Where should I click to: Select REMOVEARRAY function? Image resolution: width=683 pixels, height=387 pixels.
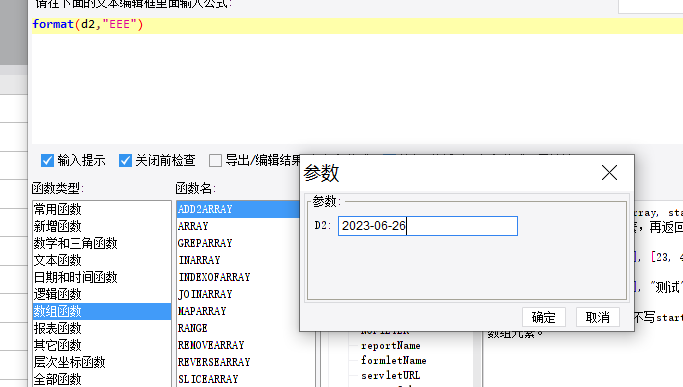coord(246,345)
